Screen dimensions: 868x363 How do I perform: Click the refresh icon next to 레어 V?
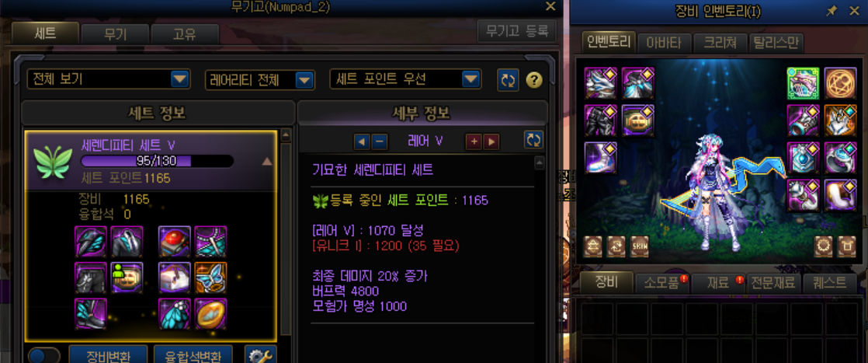(533, 140)
